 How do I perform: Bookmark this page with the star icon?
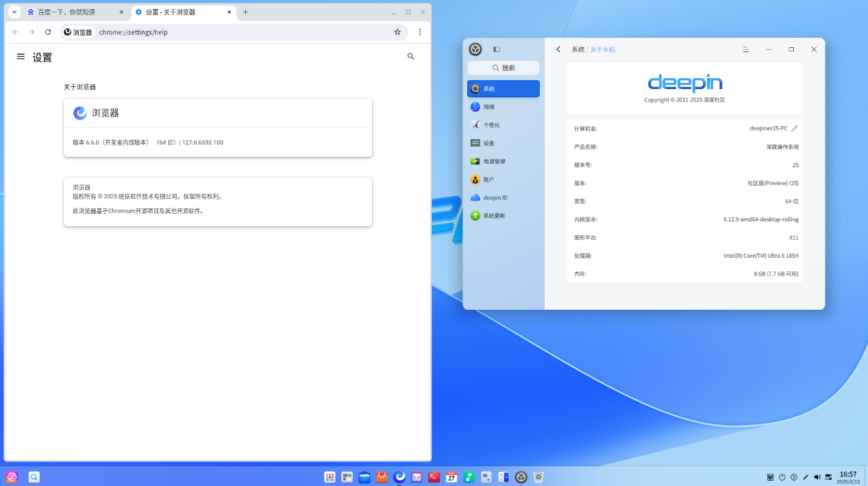click(x=397, y=32)
